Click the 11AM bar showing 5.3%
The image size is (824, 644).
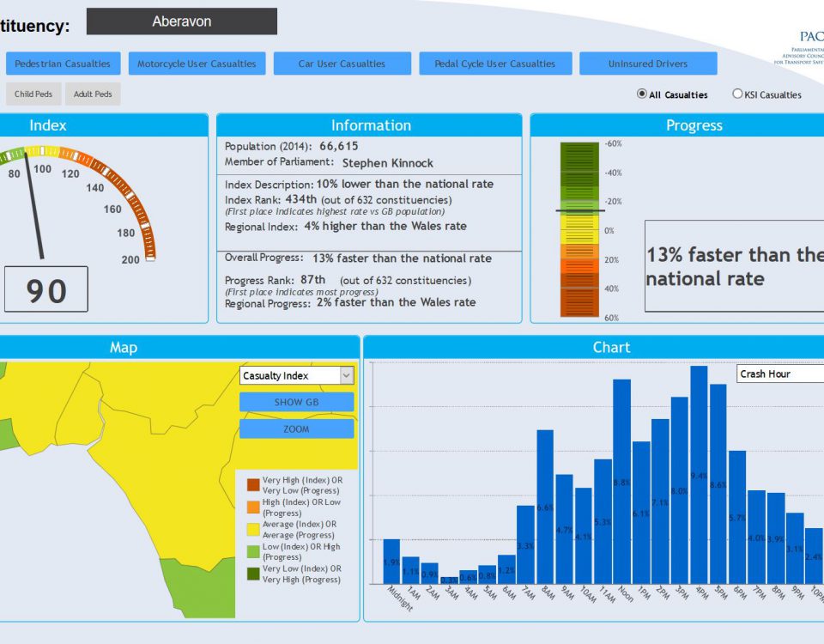[603, 521]
